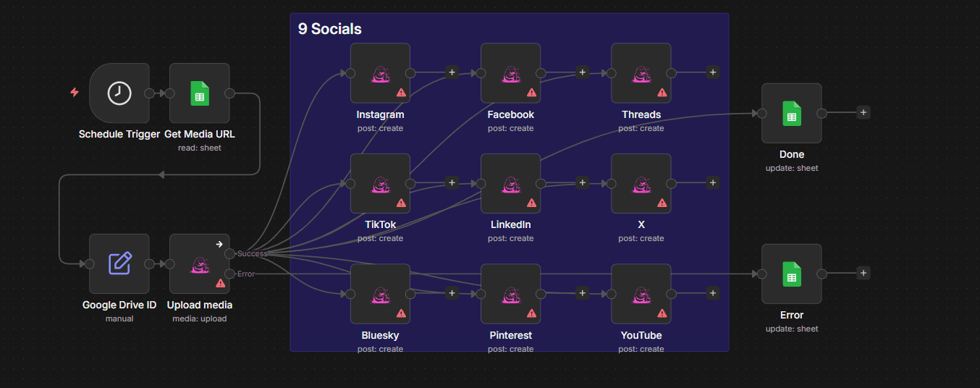Click the input connector of Google Drive ID
Viewport: 980px width, 388px height.
click(89, 263)
